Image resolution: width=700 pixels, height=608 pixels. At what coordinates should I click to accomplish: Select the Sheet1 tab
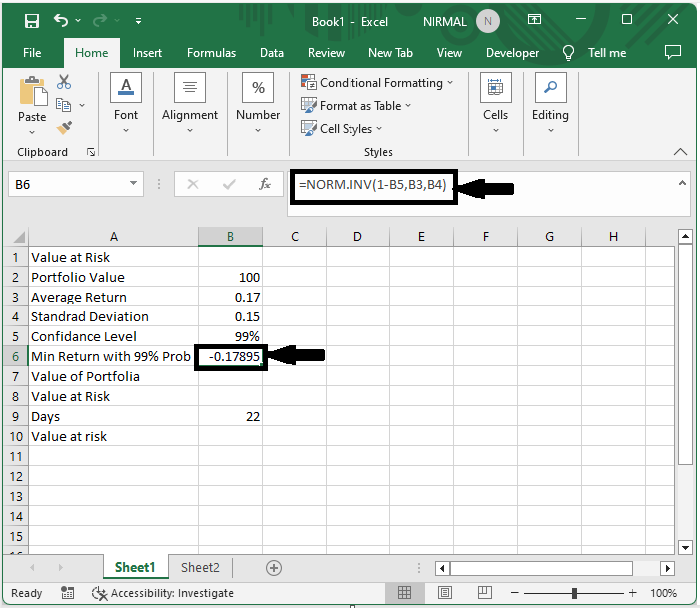135,567
